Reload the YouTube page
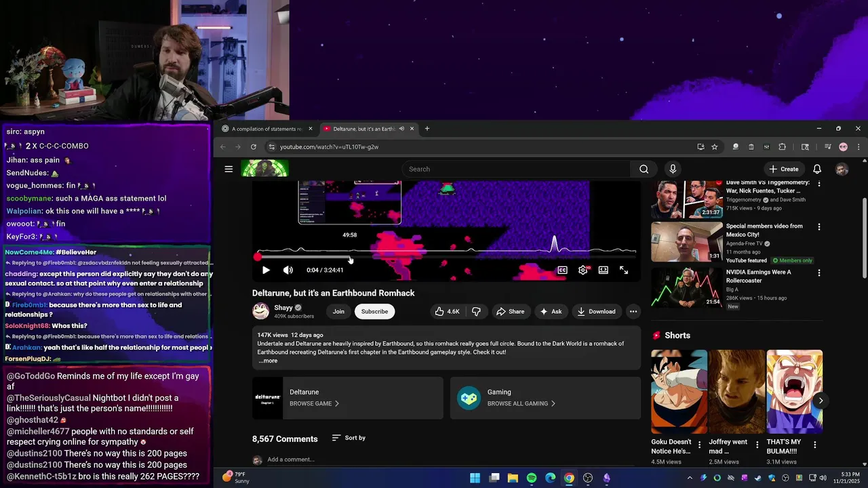 pos(254,146)
